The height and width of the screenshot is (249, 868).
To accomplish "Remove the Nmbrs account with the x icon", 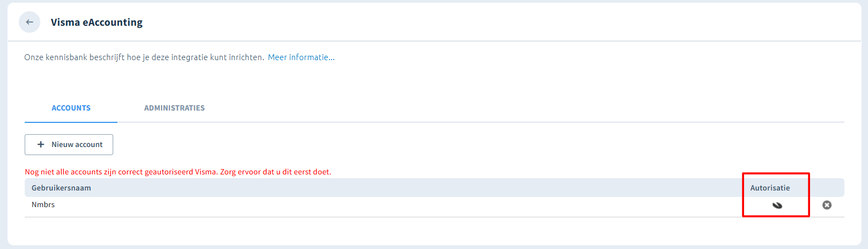I will (827, 205).
